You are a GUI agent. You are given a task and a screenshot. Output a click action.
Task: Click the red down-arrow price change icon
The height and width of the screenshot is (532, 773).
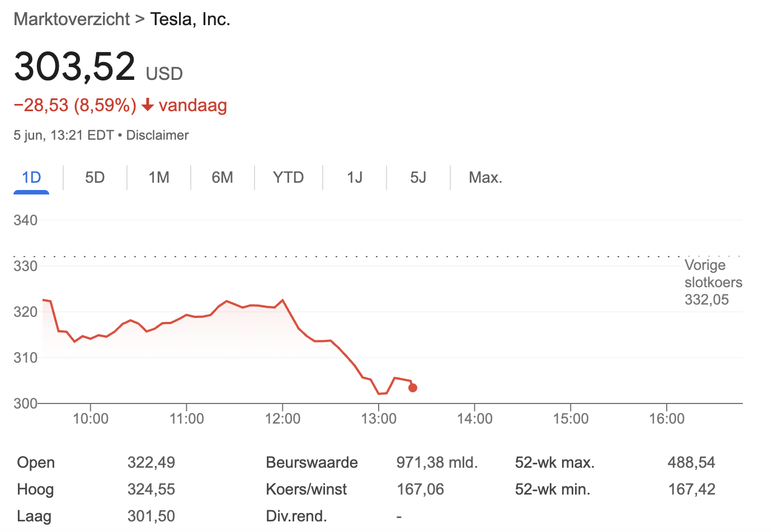148,105
